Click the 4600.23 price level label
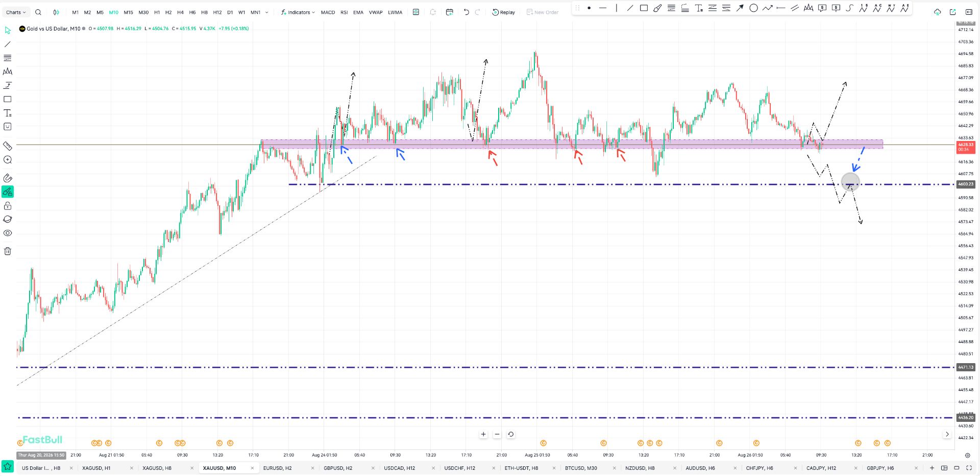 [966, 184]
